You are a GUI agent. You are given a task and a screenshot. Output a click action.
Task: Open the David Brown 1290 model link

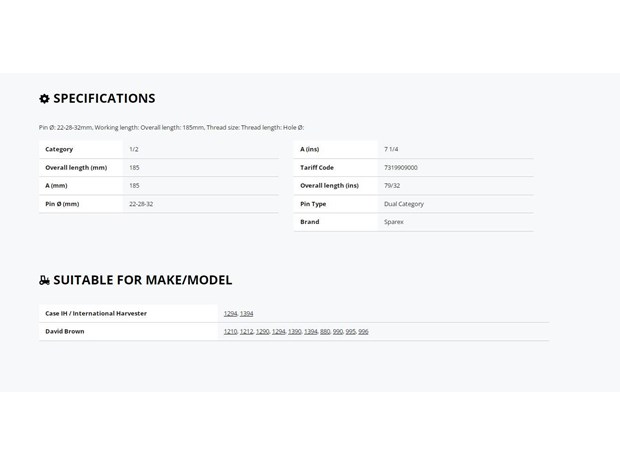(x=262, y=332)
